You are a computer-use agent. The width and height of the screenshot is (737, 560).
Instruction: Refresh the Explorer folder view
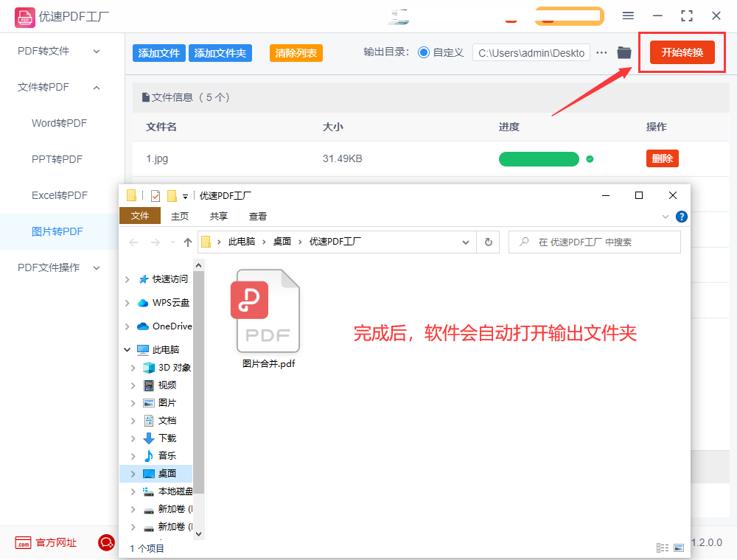[489, 242]
